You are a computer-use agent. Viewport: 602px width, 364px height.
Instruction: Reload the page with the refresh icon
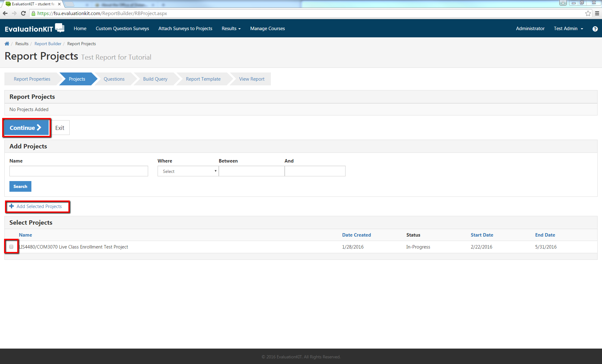[x=23, y=13]
